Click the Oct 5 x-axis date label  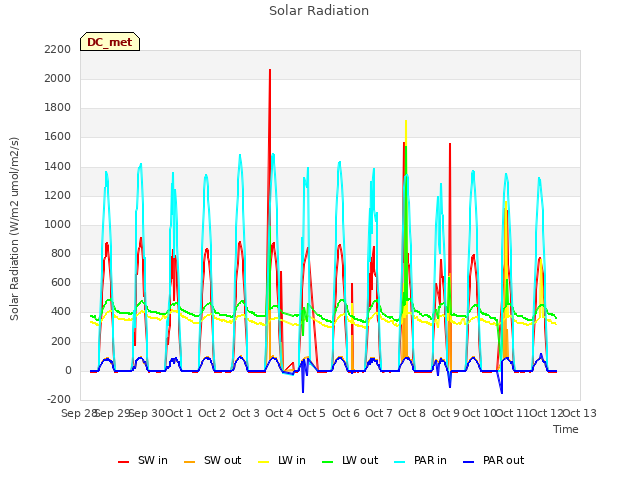312,413
